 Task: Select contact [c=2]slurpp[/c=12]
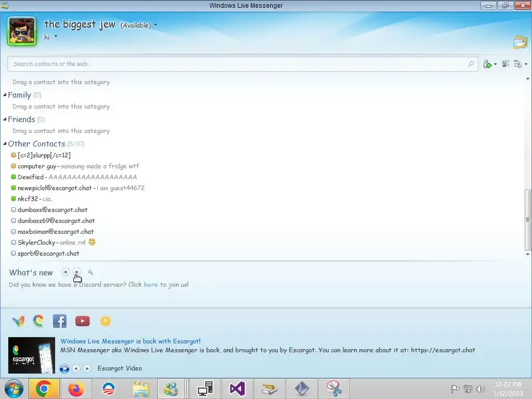click(x=44, y=155)
